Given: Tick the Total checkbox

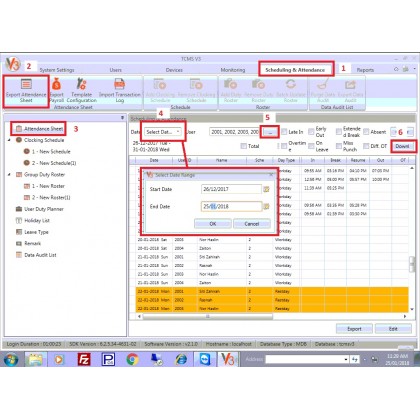Looking at the screenshot, I should (244, 146).
